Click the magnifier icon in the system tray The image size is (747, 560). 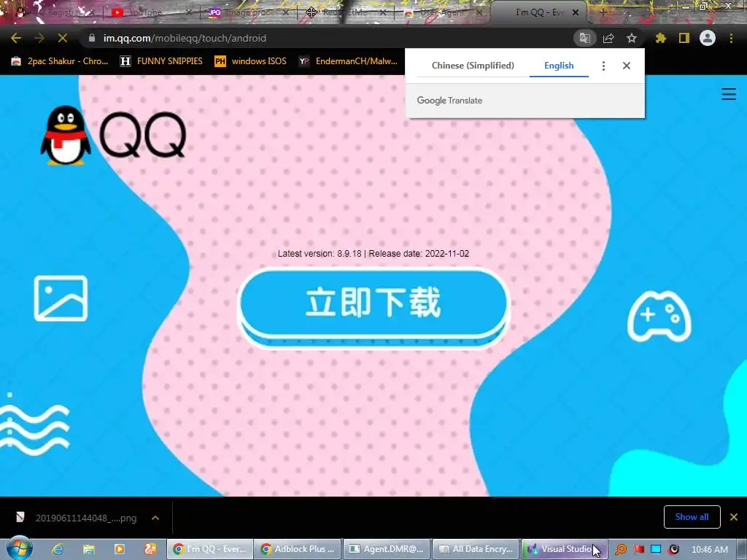621,549
